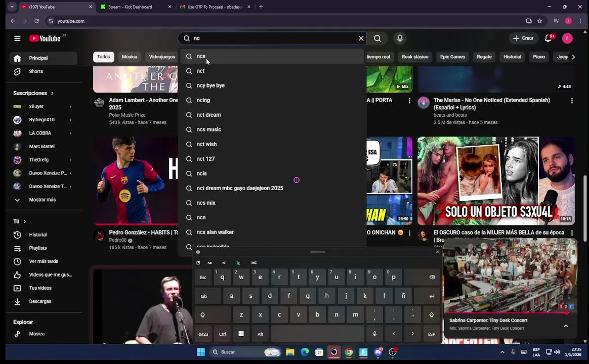Image resolution: width=589 pixels, height=364 pixels.
Task: Collapse the Sabrina Carpenter miniplayer chevron
Action: pos(566,326)
